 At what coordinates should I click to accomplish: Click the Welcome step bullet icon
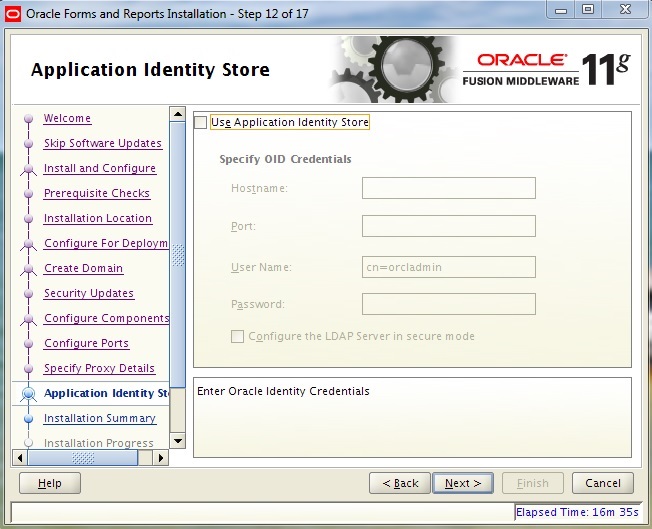(x=27, y=119)
